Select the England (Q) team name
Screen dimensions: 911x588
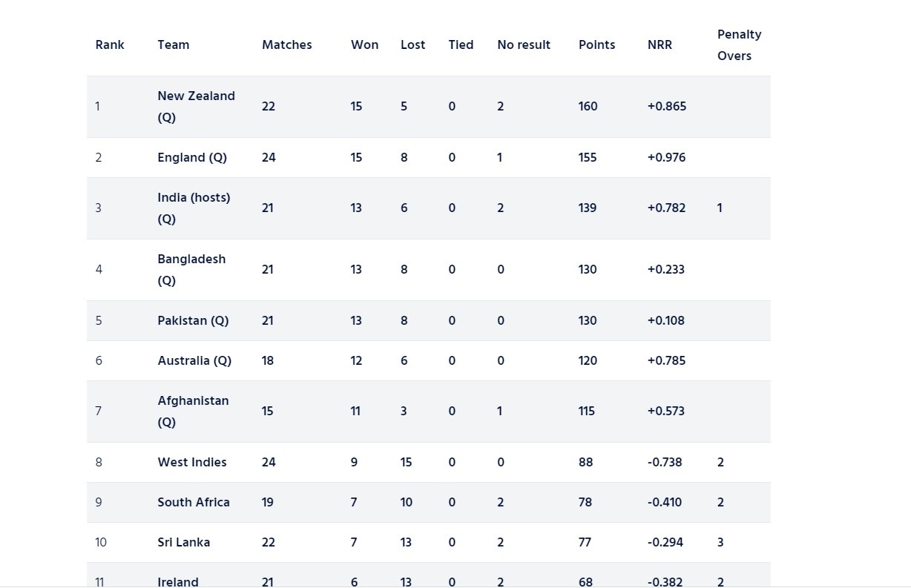click(192, 158)
